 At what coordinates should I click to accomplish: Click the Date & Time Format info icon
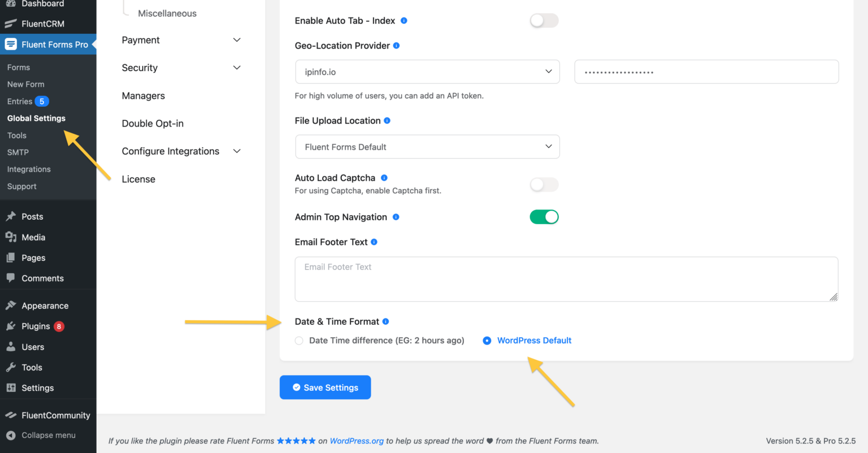[385, 321]
